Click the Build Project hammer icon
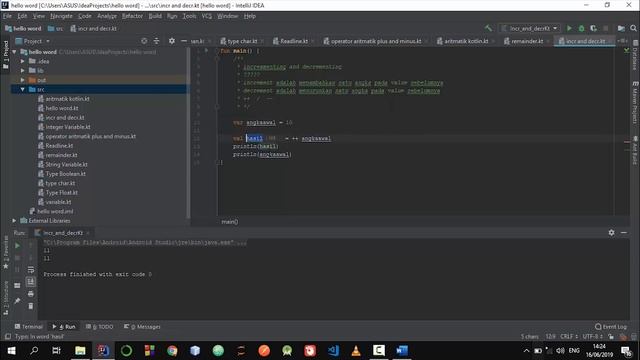 [488, 28]
